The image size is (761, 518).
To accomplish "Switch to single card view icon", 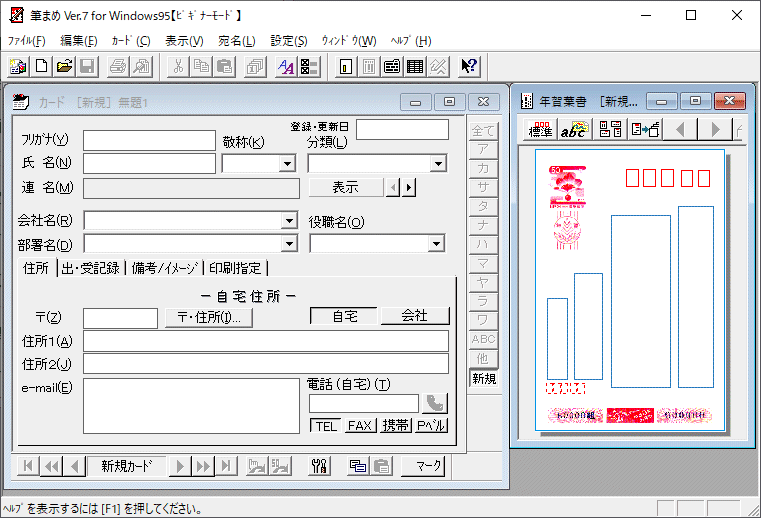I will (x=346, y=67).
